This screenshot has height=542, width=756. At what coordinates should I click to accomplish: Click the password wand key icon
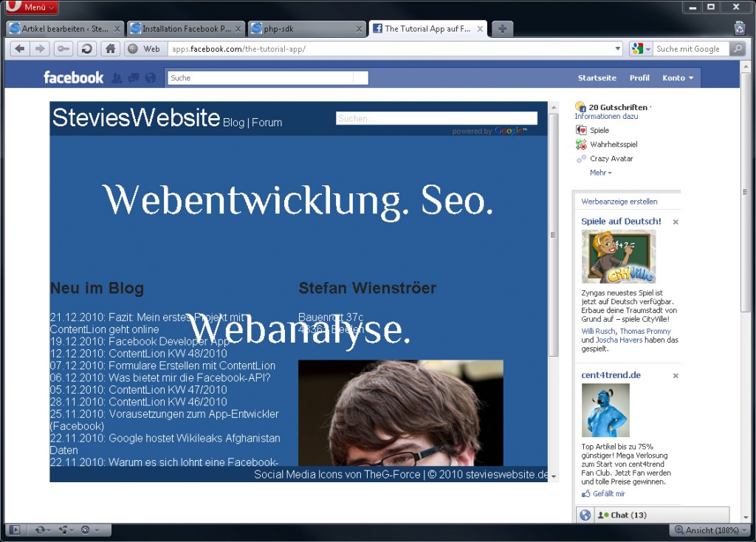(x=63, y=49)
